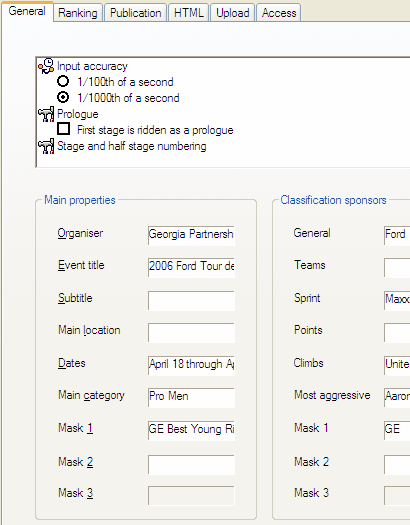410x525 pixels.
Task: Click the Most aggressive label
Action: click(x=332, y=395)
